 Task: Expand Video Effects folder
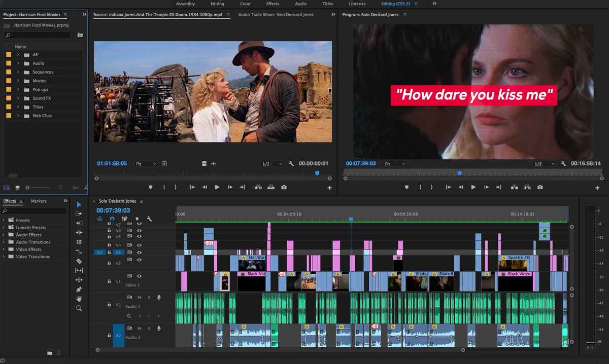tap(4, 249)
